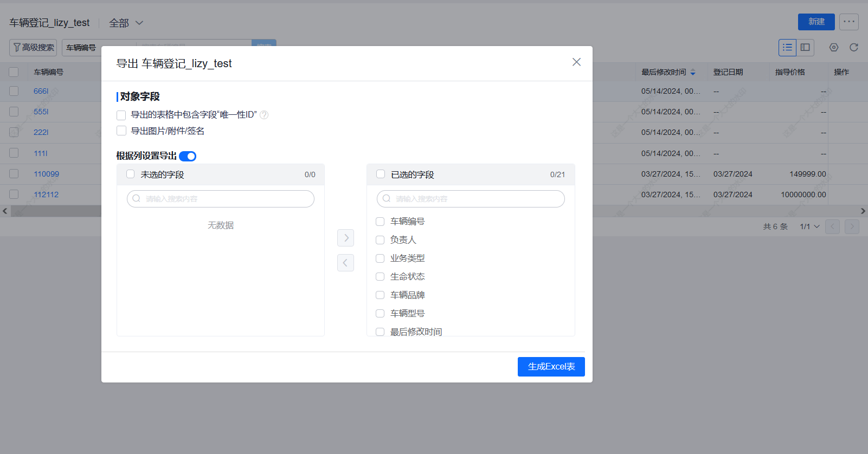Switch to split panel view icon
The image size is (868, 454).
pyautogui.click(x=805, y=48)
